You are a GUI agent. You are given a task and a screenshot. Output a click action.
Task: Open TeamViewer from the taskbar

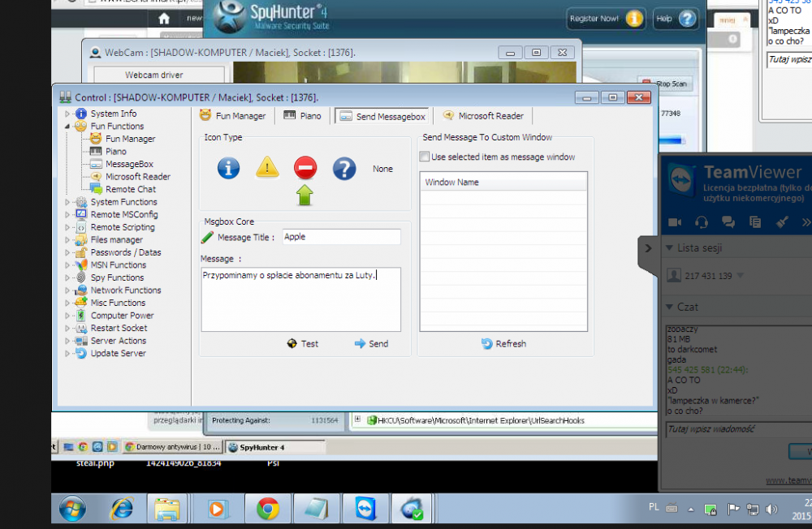click(365, 510)
